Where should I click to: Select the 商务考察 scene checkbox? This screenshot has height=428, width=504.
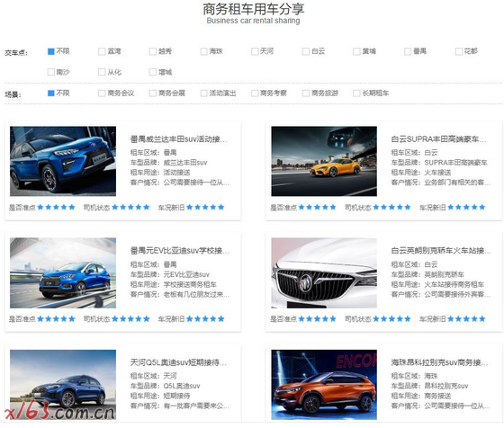coord(255,94)
